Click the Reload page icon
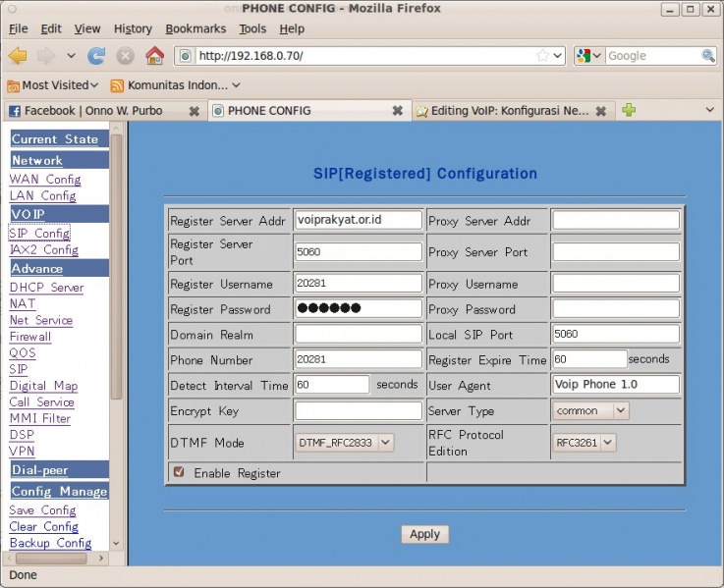724x588 pixels. pyautogui.click(x=96, y=56)
